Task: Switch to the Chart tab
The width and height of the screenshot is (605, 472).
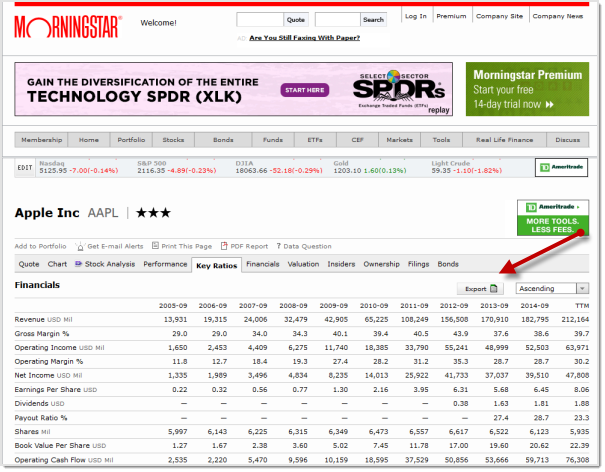Action: click(57, 264)
